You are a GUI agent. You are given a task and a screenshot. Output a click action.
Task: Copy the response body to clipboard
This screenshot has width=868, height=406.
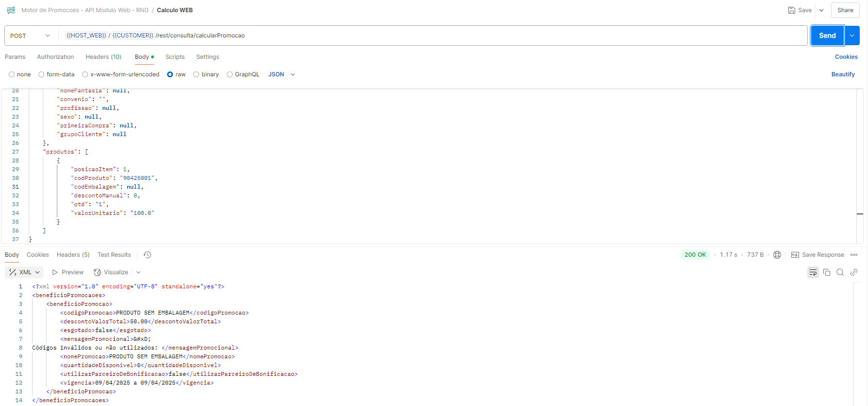coord(827,272)
